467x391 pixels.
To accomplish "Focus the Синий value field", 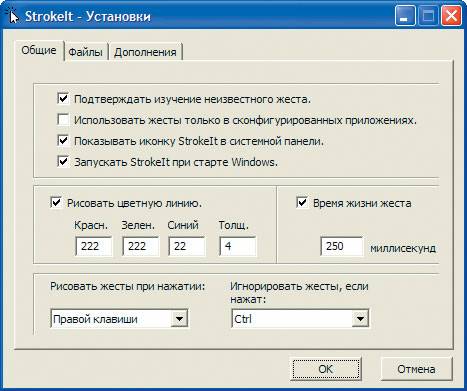I will click(187, 246).
